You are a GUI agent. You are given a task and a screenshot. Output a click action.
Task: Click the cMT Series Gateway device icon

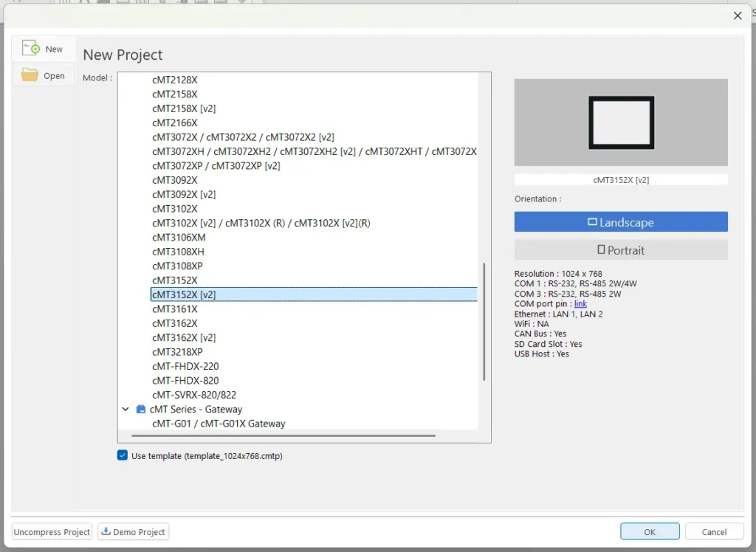[140, 410]
